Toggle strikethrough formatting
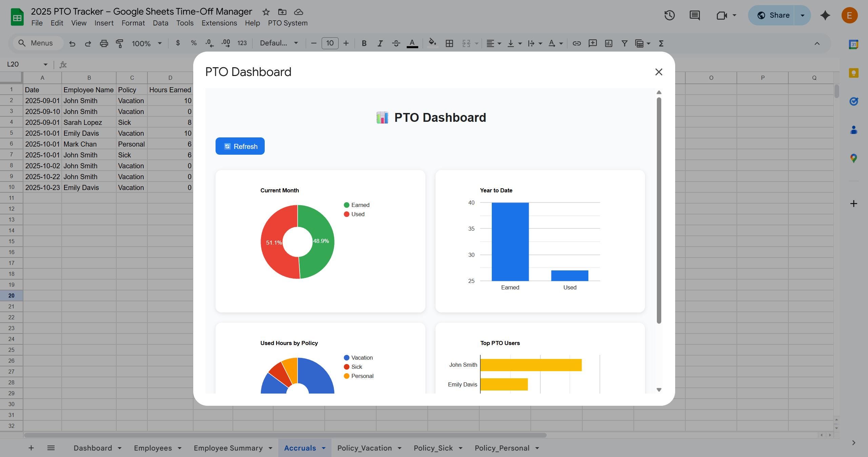868x457 pixels. point(396,43)
